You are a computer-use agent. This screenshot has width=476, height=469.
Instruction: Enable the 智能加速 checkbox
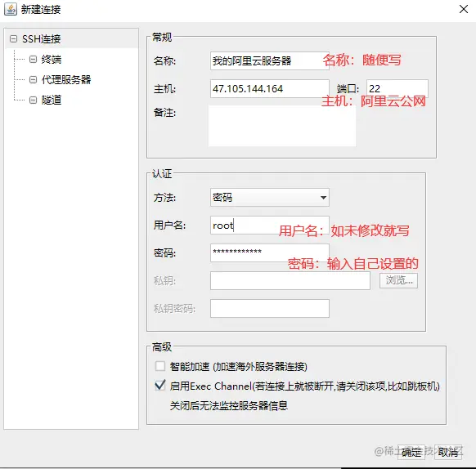coord(160,366)
